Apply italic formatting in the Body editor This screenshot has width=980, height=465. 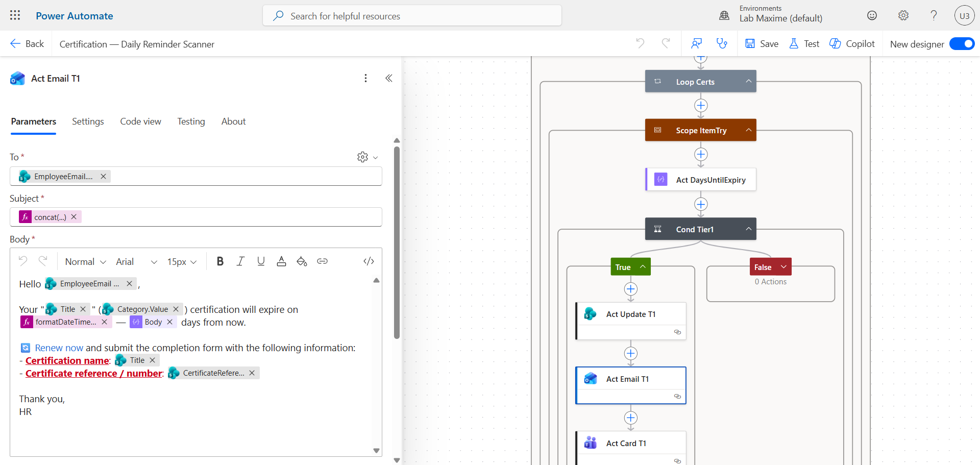click(x=240, y=261)
